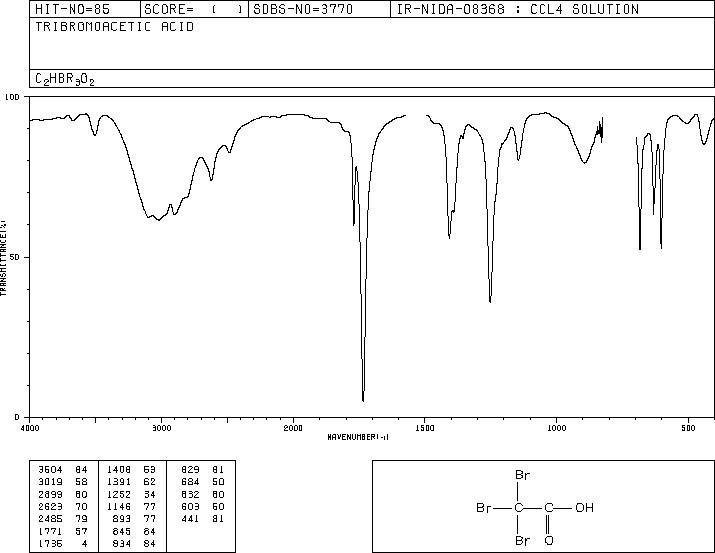This screenshot has width=715, height=553.
Task: Click the strongest peak at 1736 wavenumber
Action: coord(363,400)
